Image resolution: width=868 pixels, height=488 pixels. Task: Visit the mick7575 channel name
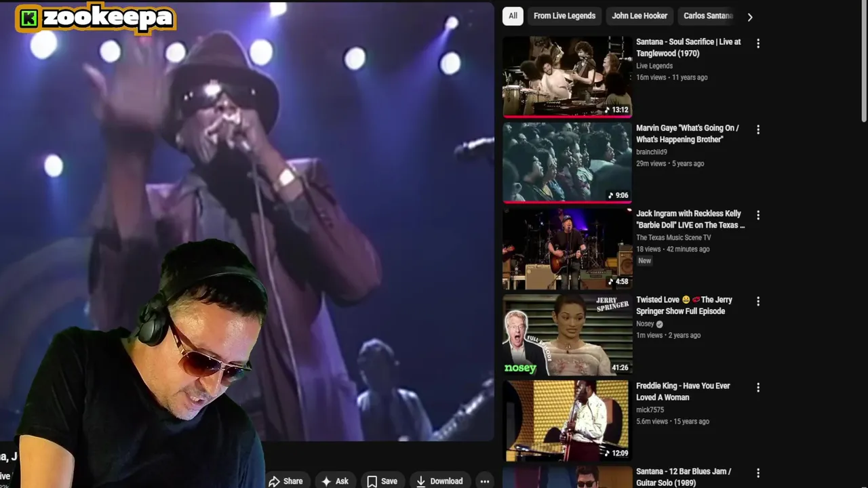[650, 410]
